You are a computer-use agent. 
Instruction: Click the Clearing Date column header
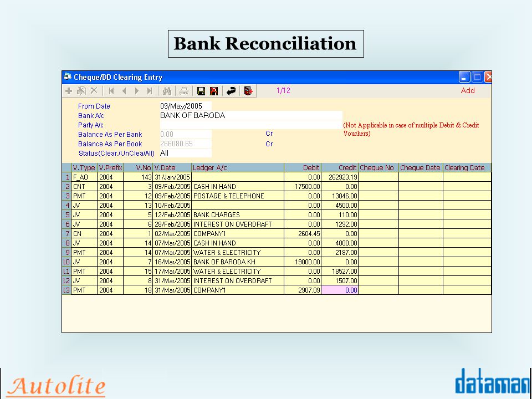tap(467, 167)
